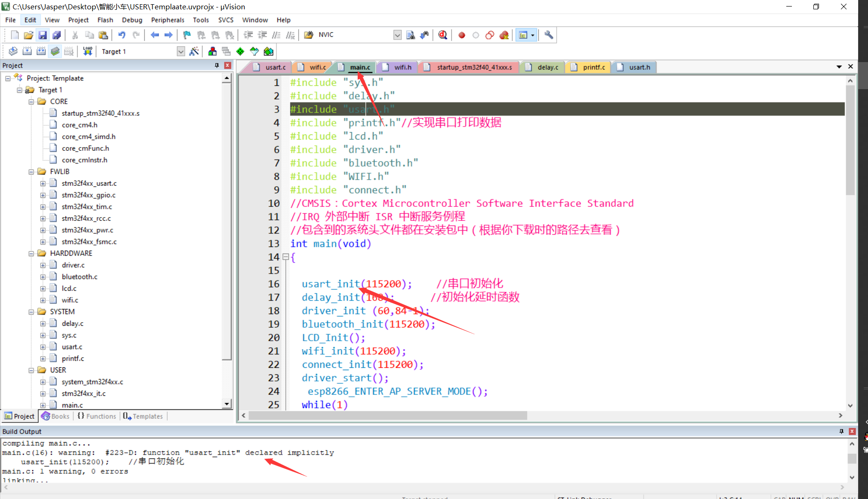Open the startup_stm32f40_41xxx.s tab
The height and width of the screenshot is (499, 868).
[469, 67]
